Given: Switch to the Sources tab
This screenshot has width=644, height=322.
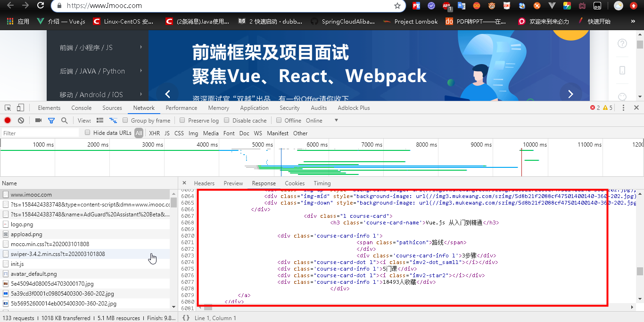Looking at the screenshot, I should click(112, 107).
